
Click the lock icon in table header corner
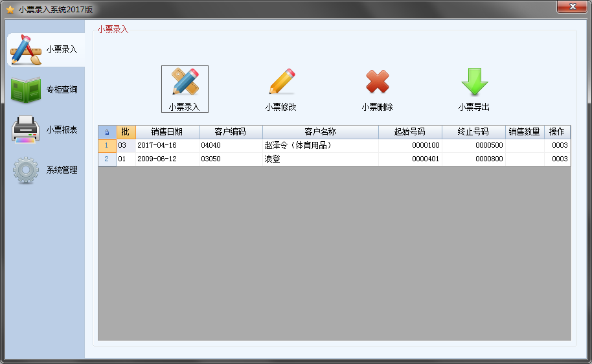coord(108,132)
